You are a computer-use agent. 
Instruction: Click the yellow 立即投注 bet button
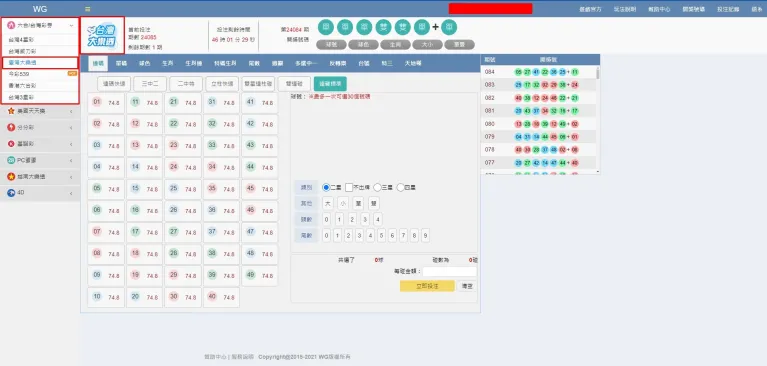[x=427, y=286]
